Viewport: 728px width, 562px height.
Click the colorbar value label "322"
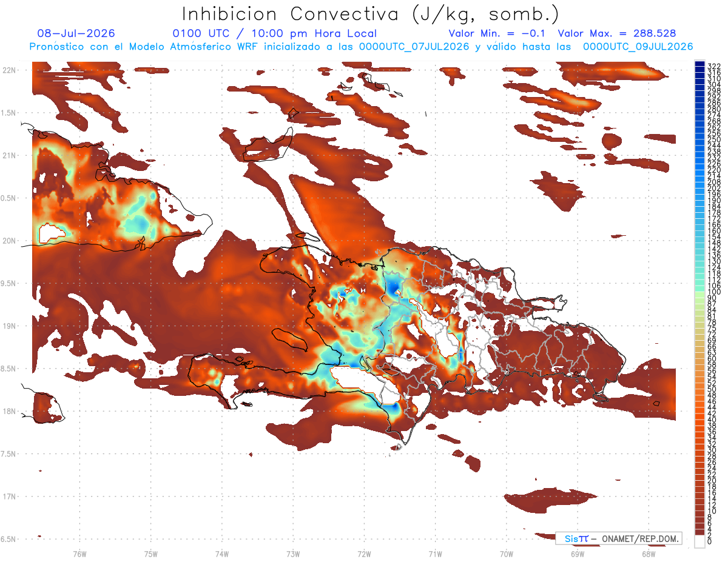tap(714, 65)
